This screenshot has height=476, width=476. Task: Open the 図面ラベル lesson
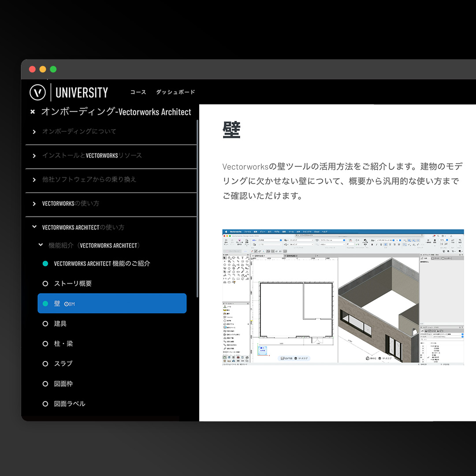click(70, 404)
